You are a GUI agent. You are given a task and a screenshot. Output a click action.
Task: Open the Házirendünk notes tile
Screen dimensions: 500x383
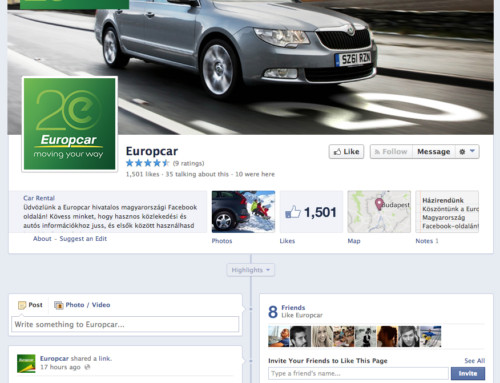coord(447,212)
